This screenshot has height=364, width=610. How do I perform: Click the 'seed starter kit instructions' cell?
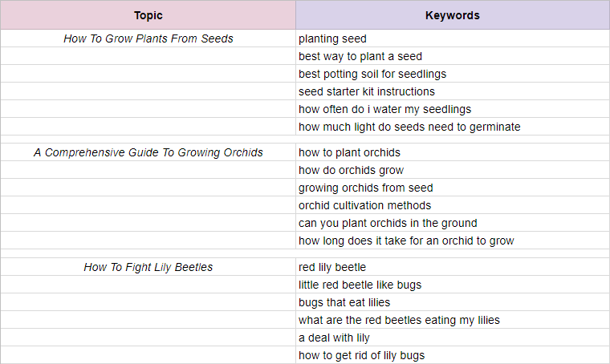coord(453,91)
